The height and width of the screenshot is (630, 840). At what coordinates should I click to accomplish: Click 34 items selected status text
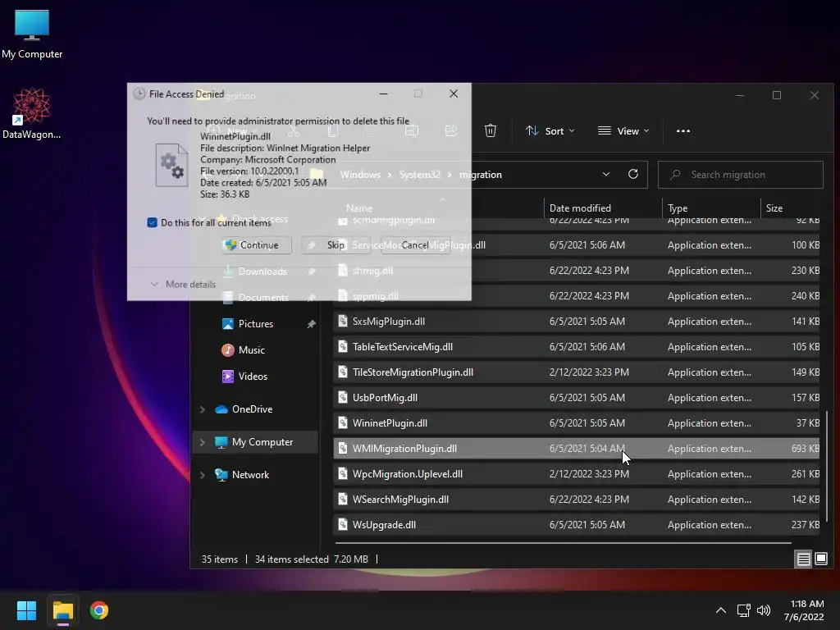coord(291,559)
